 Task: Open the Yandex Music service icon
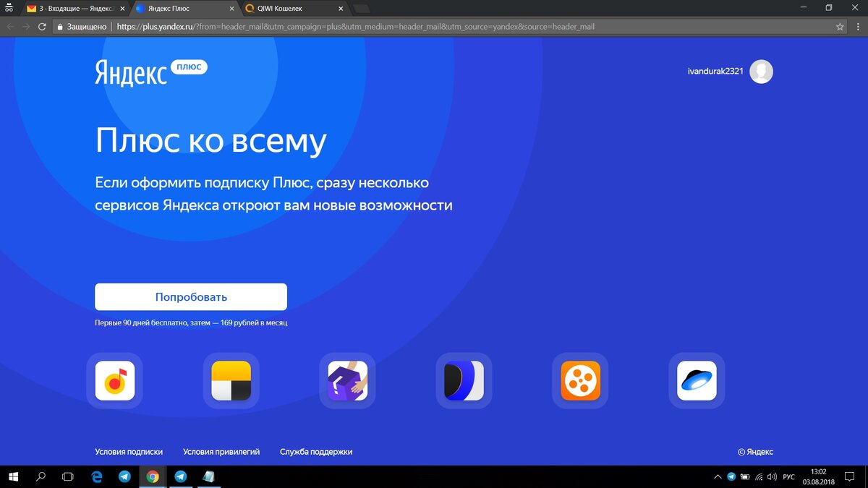tap(115, 380)
